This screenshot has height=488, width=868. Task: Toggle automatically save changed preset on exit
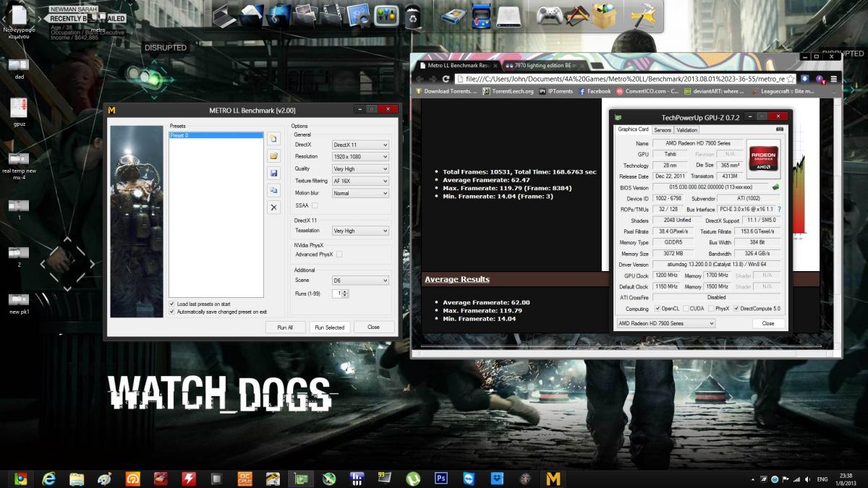(x=171, y=312)
